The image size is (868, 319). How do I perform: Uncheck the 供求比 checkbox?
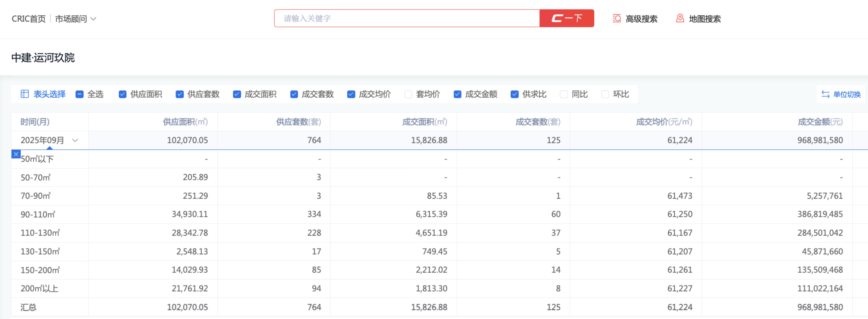pyautogui.click(x=514, y=94)
